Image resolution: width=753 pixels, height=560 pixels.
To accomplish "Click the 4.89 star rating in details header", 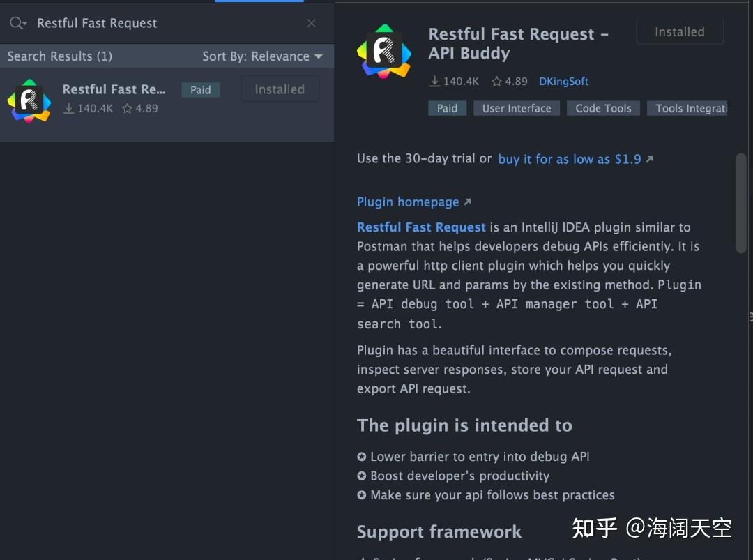I will (x=510, y=82).
